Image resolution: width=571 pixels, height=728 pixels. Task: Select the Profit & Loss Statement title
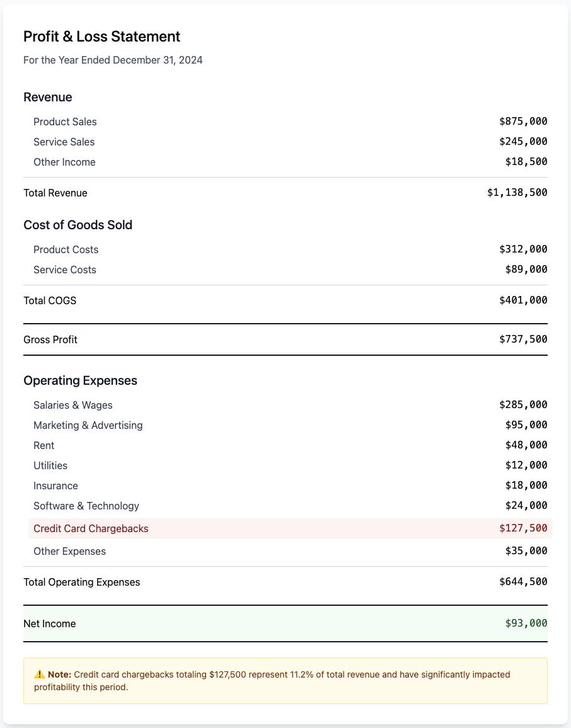pos(101,37)
